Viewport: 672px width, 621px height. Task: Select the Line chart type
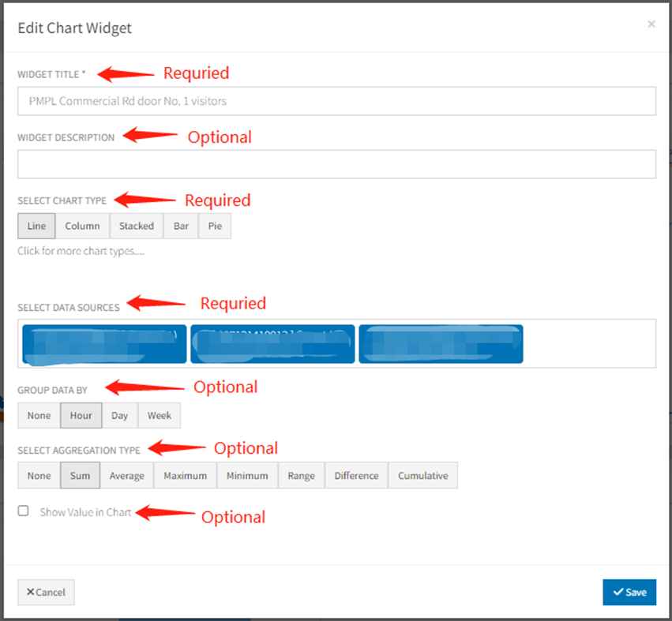click(36, 226)
